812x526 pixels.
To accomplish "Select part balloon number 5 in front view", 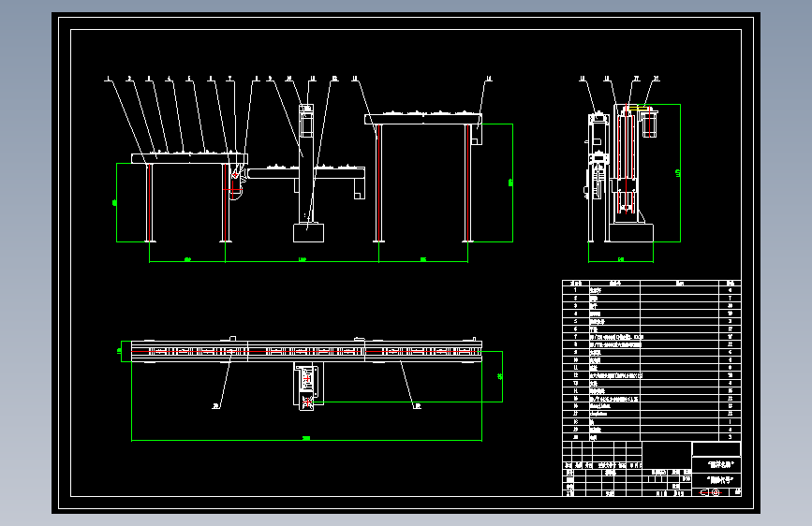I will (189, 79).
